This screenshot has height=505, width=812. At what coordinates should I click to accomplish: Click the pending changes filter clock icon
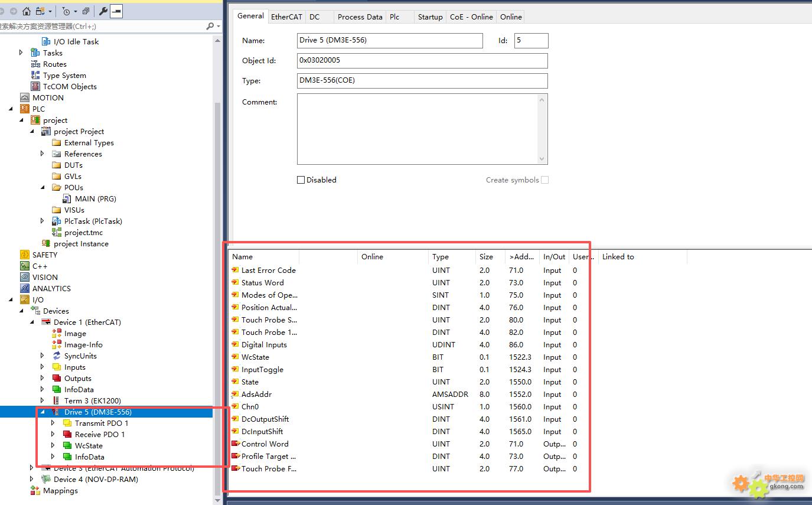tap(66, 11)
